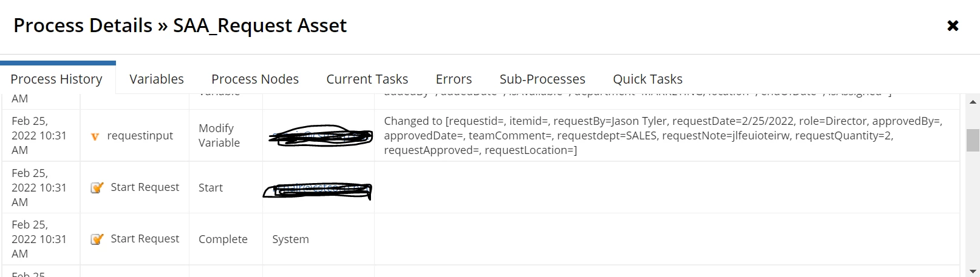Click the Complete action cell
The width and height of the screenshot is (980, 277).
(x=226, y=239)
